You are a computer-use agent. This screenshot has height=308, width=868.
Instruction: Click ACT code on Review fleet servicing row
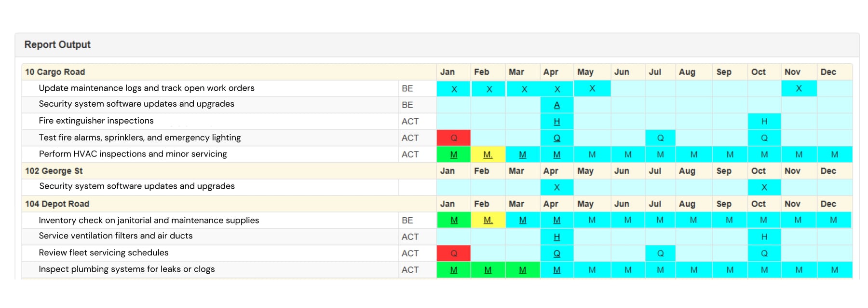pos(410,253)
